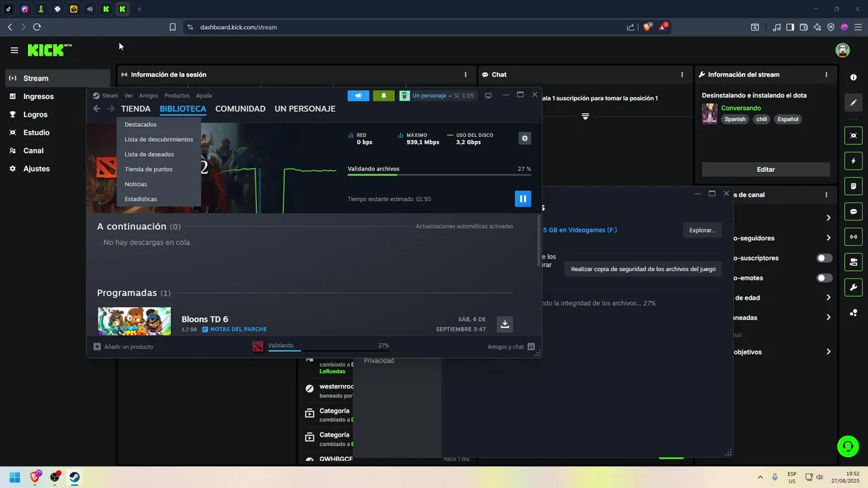Open Información del stream three-dot menu
The image size is (868, 488).
[826, 75]
